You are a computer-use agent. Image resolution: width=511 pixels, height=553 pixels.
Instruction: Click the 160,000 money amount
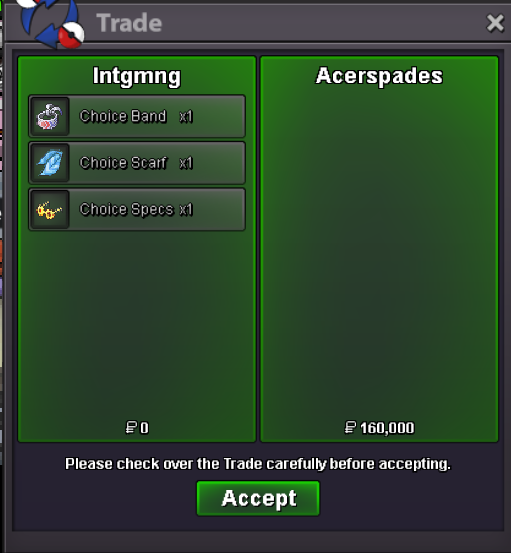(387, 428)
